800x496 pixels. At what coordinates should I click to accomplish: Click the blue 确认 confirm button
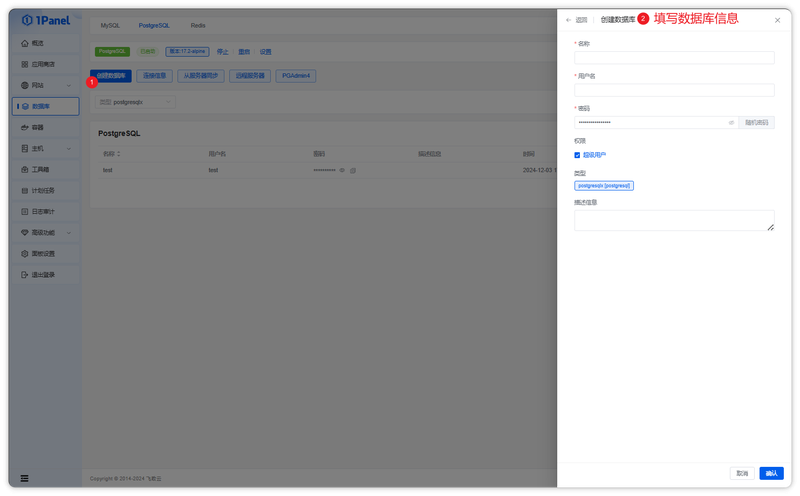[x=771, y=474]
